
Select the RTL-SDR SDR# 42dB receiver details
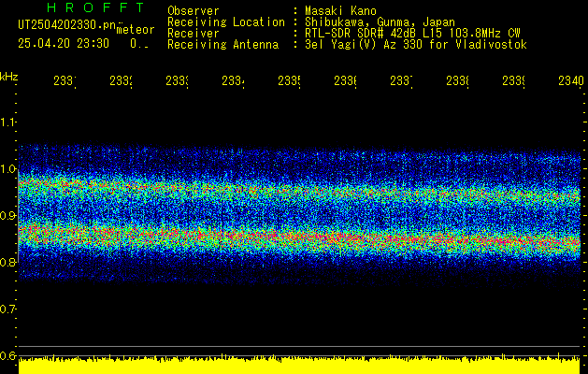coord(412,34)
